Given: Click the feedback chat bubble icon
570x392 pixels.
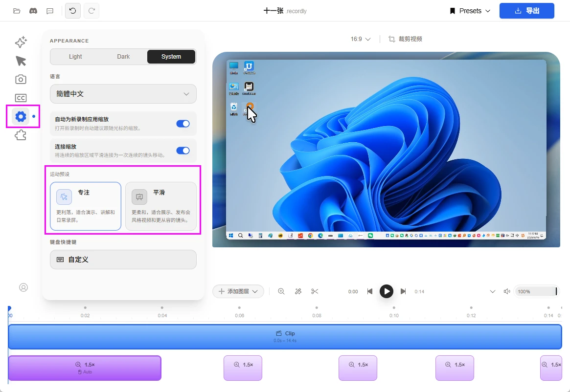Looking at the screenshot, I should [x=50, y=11].
